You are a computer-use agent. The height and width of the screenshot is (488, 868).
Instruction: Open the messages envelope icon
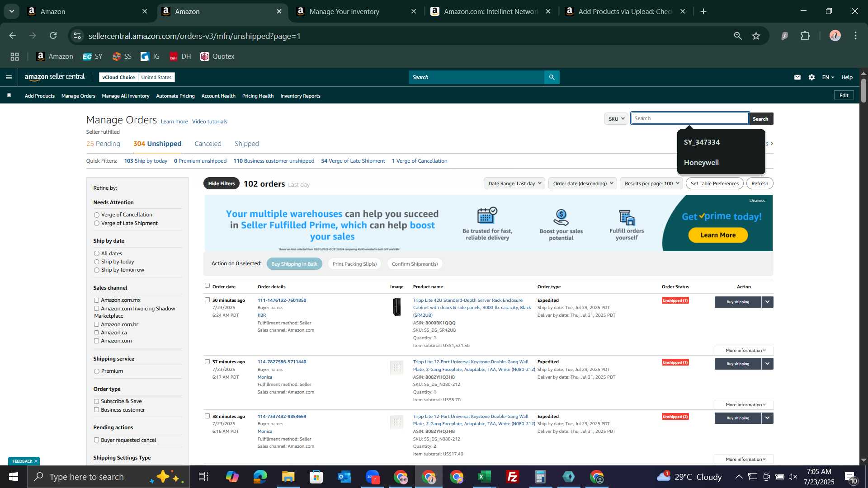797,77
